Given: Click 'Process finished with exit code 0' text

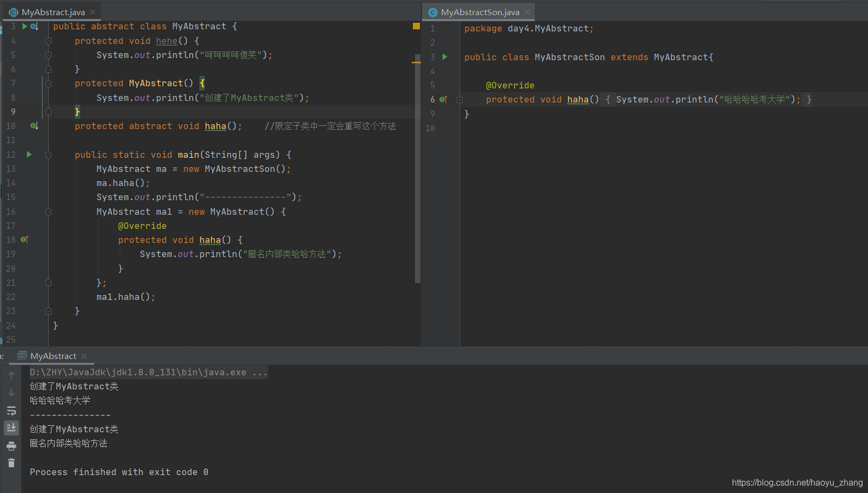Looking at the screenshot, I should pos(119,472).
